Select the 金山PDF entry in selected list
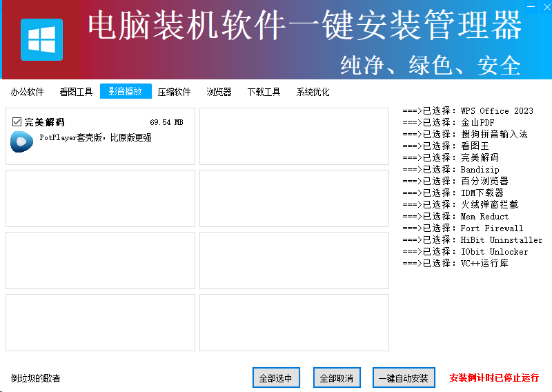552x392 pixels. pos(448,122)
